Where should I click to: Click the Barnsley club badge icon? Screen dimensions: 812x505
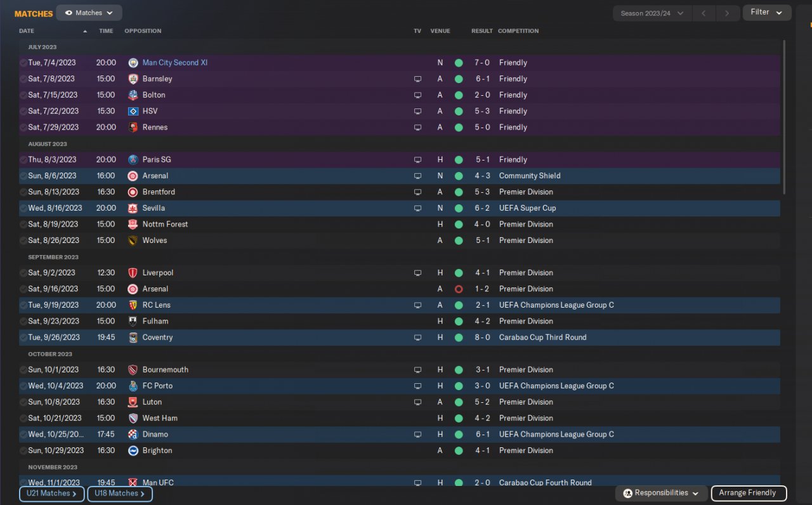(133, 79)
